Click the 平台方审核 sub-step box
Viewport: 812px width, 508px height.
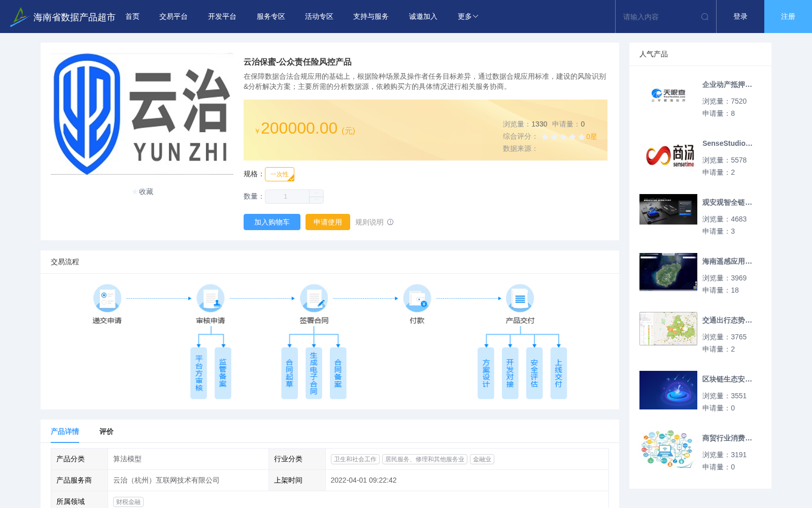coord(198,373)
